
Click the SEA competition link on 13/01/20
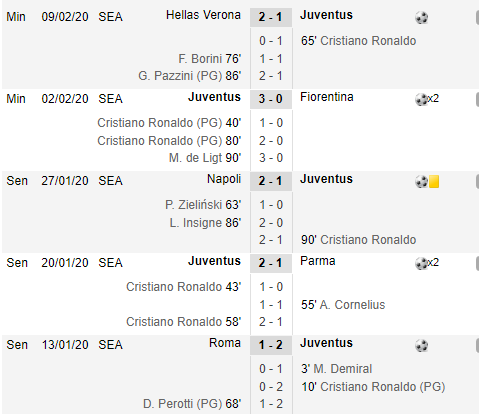pyautogui.click(x=110, y=345)
